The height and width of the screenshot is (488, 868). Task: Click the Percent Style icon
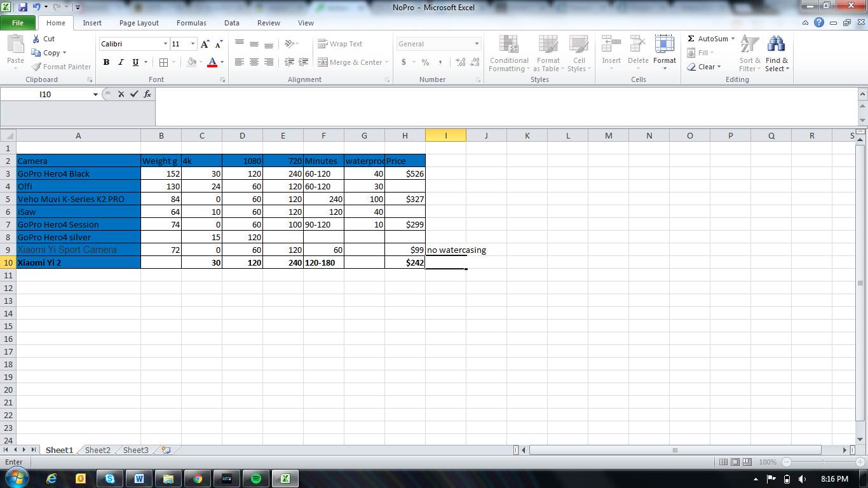[x=425, y=62]
